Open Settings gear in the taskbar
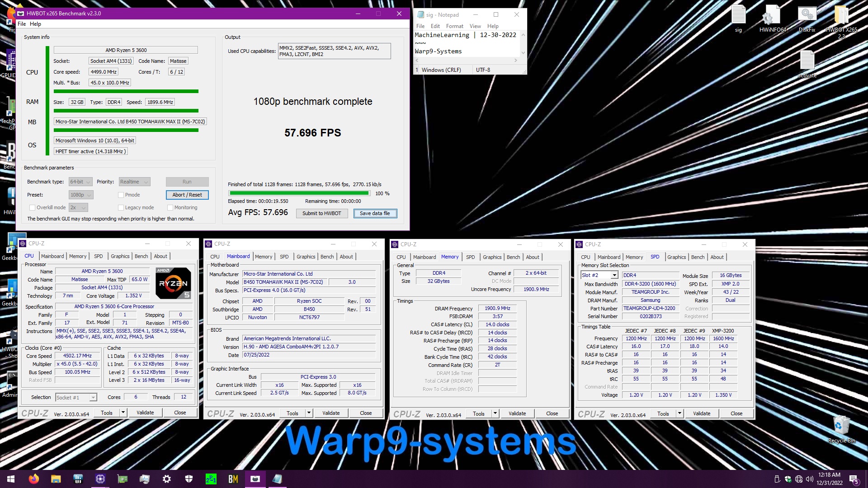This screenshot has height=488, width=868. click(166, 479)
